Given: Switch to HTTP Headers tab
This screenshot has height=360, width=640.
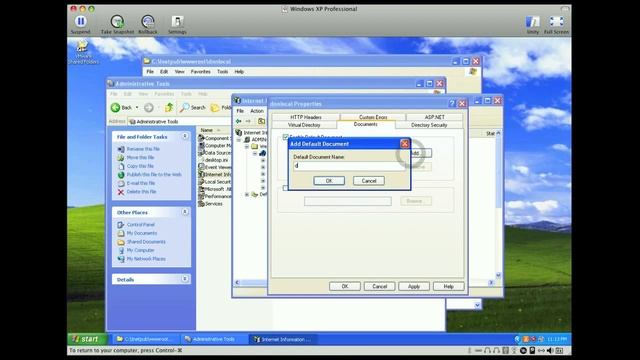Looking at the screenshot, I should [x=306, y=117].
